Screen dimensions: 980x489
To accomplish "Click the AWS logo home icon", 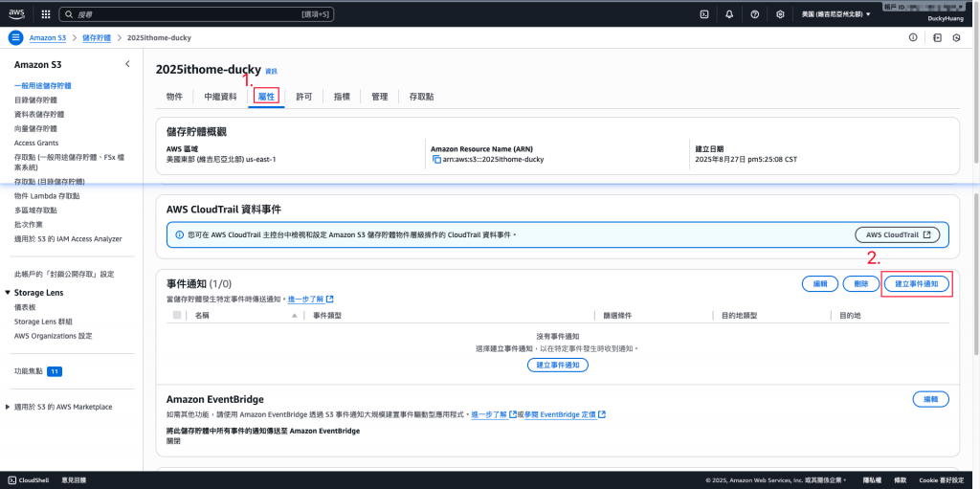I will (16, 13).
